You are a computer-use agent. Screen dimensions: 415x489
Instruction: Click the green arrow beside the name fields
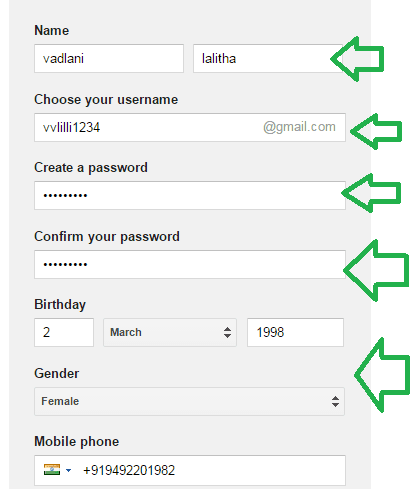[x=357, y=59]
